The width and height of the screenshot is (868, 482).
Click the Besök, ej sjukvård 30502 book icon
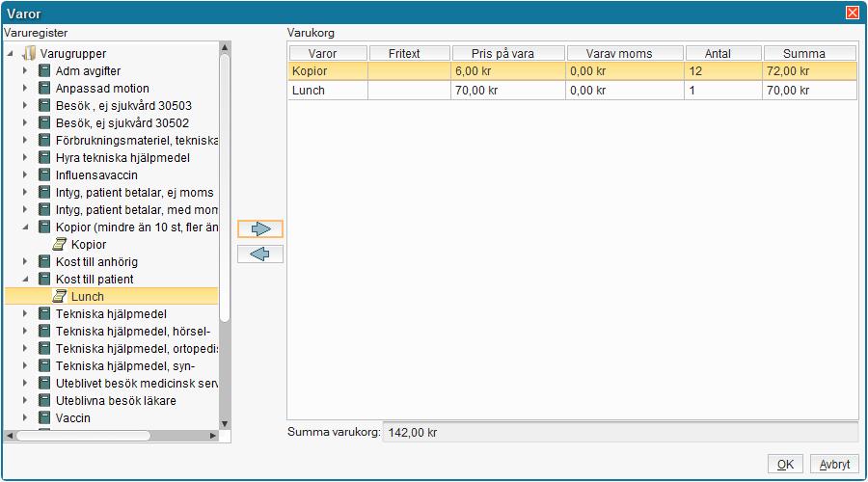coord(44,122)
